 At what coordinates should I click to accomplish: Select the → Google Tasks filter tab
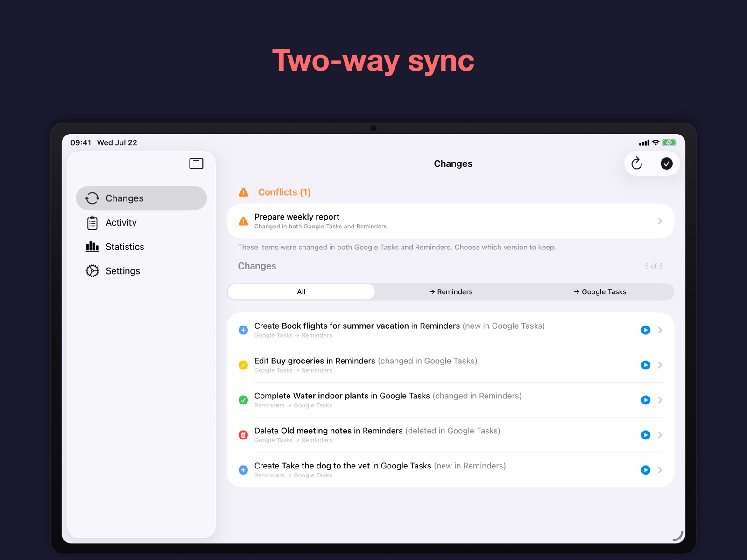(x=600, y=292)
